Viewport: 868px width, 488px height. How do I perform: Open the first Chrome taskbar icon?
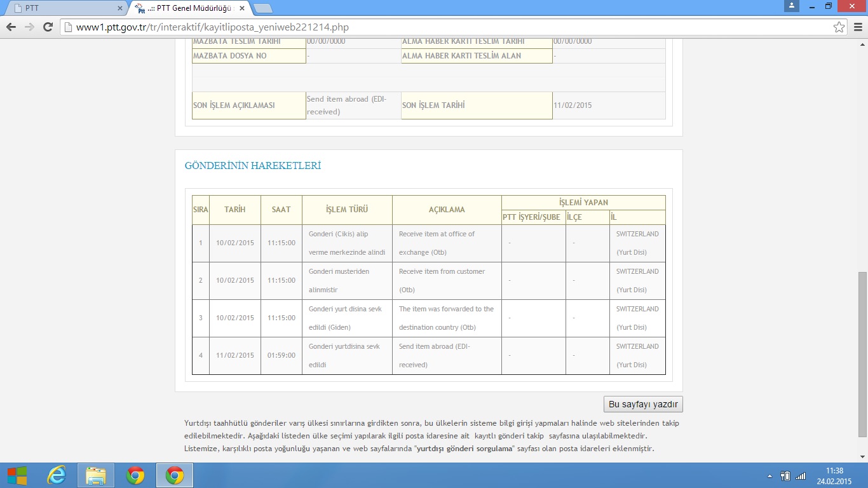(135, 475)
